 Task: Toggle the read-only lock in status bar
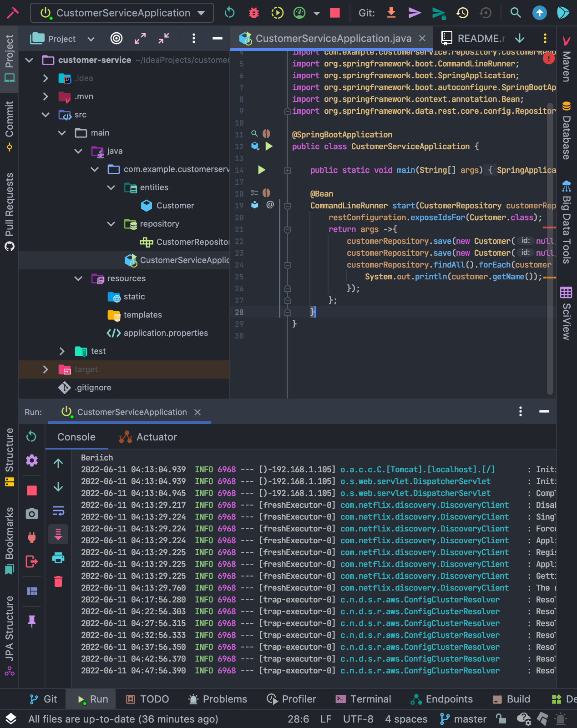501,719
